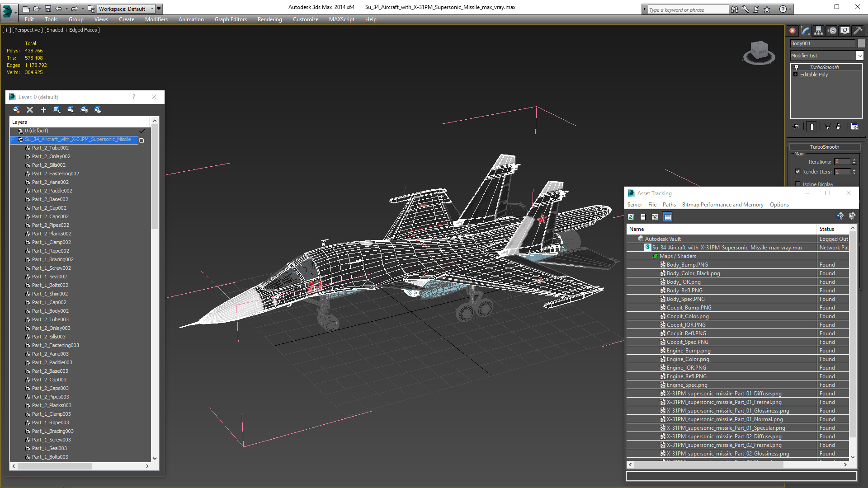868x488 pixels.
Task: Toggle TurboSmooth modifier lightbulb visibility
Action: point(797,67)
